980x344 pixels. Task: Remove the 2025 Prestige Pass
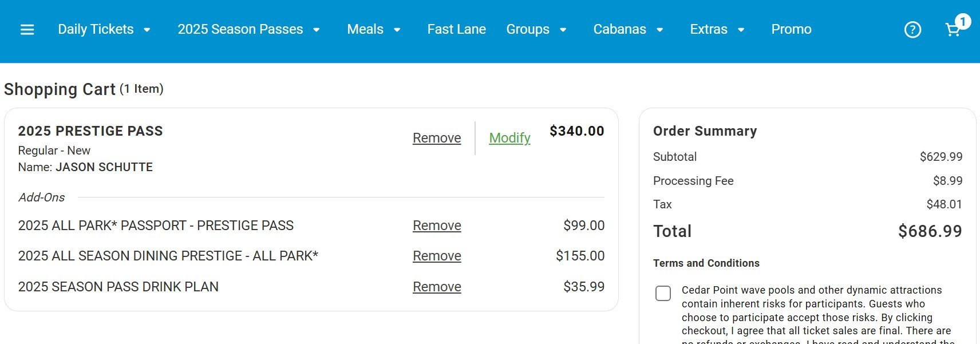click(437, 138)
